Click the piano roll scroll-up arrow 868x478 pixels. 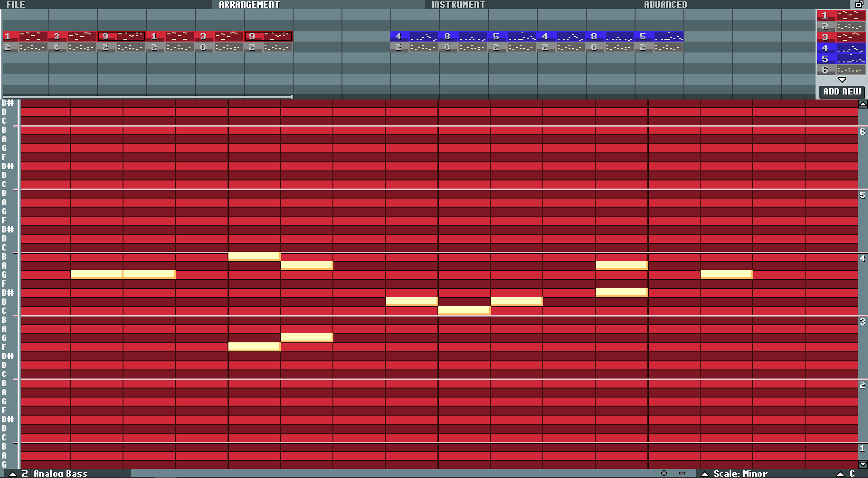point(863,104)
